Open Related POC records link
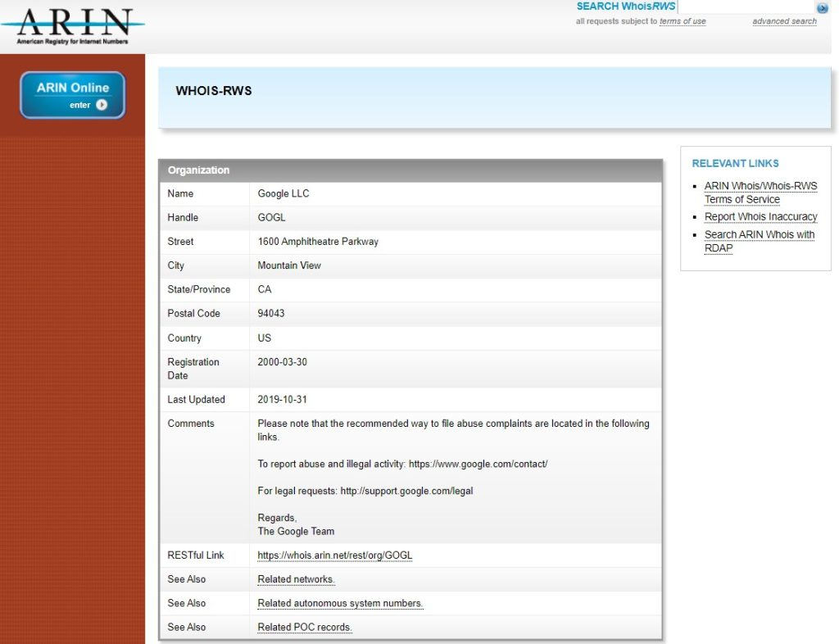Image resolution: width=839 pixels, height=644 pixels. (305, 627)
